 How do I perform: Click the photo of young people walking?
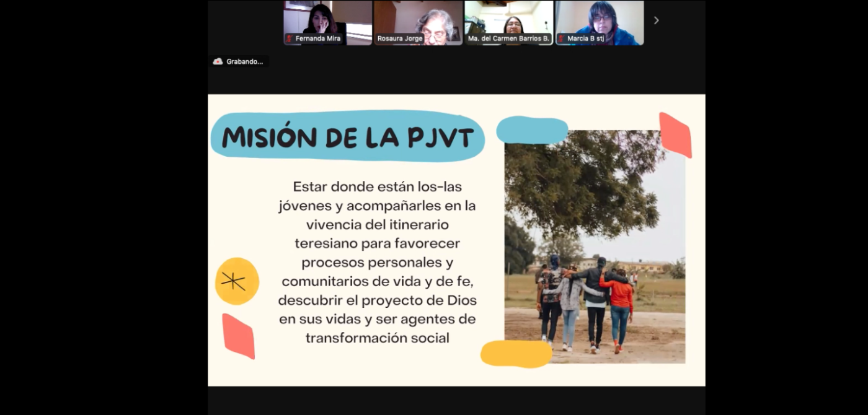(595, 248)
